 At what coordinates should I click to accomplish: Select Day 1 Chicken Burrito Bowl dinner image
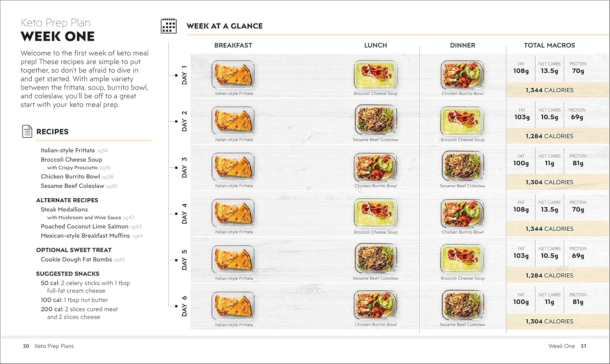click(x=462, y=75)
